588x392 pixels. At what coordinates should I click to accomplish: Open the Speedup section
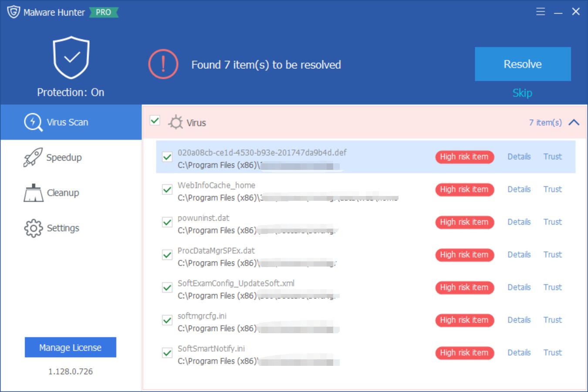pyautogui.click(x=71, y=157)
